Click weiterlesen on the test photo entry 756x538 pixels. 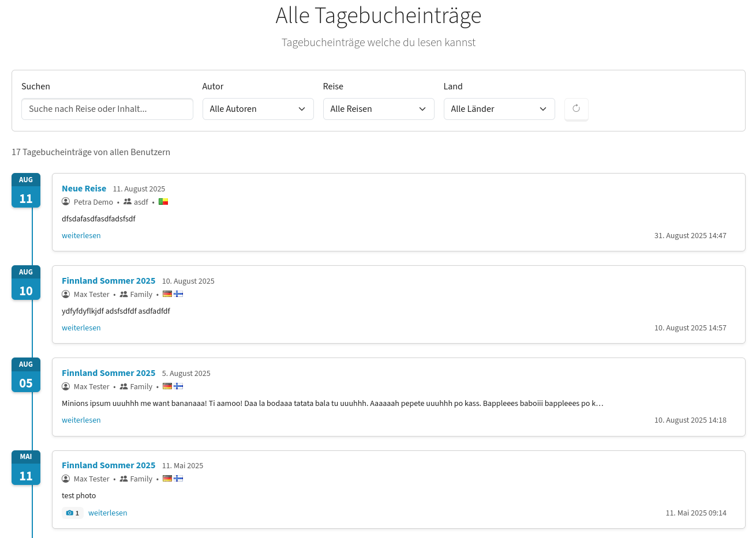click(108, 513)
